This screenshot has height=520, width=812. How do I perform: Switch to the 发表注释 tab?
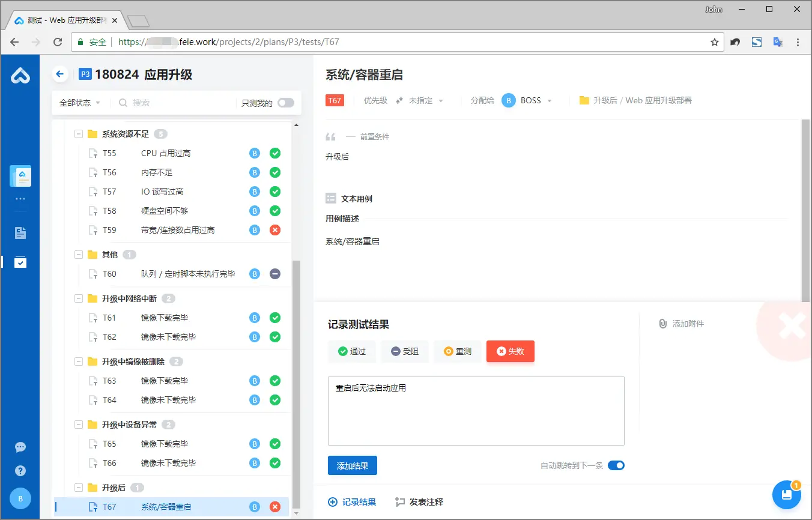[x=419, y=502]
